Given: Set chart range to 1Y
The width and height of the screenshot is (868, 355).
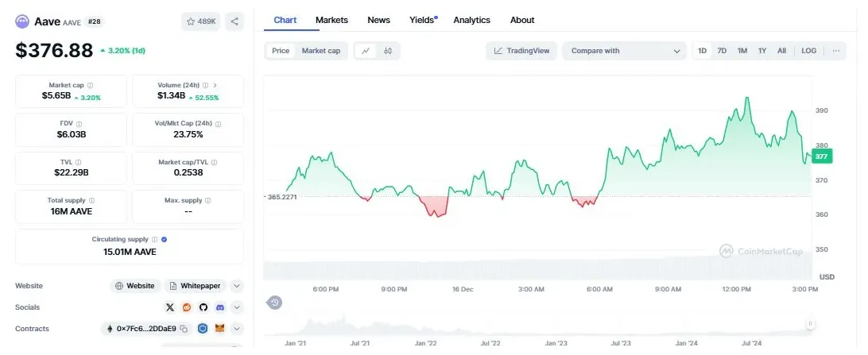Looking at the screenshot, I should 762,51.
